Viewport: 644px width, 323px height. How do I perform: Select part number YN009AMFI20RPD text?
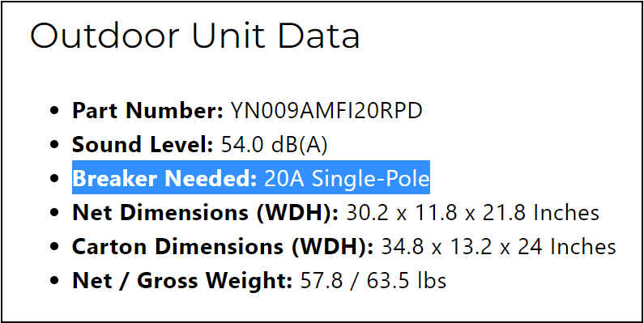pos(326,110)
